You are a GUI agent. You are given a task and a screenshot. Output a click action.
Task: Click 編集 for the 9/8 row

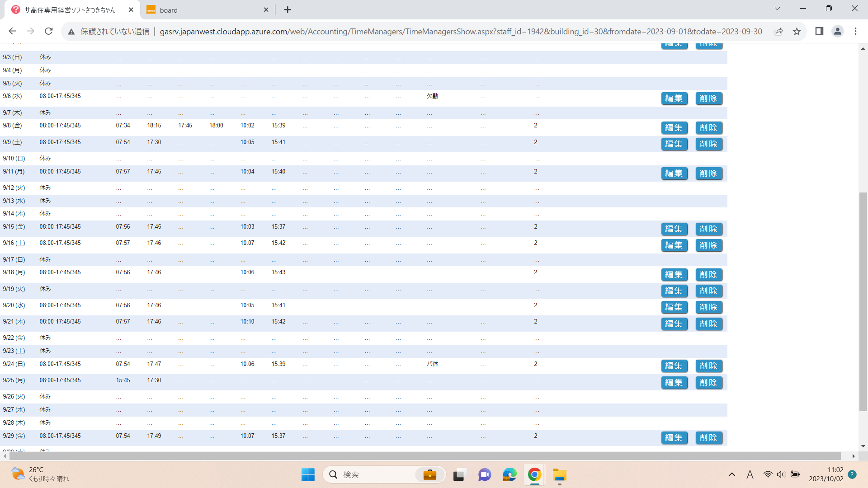[x=674, y=128]
